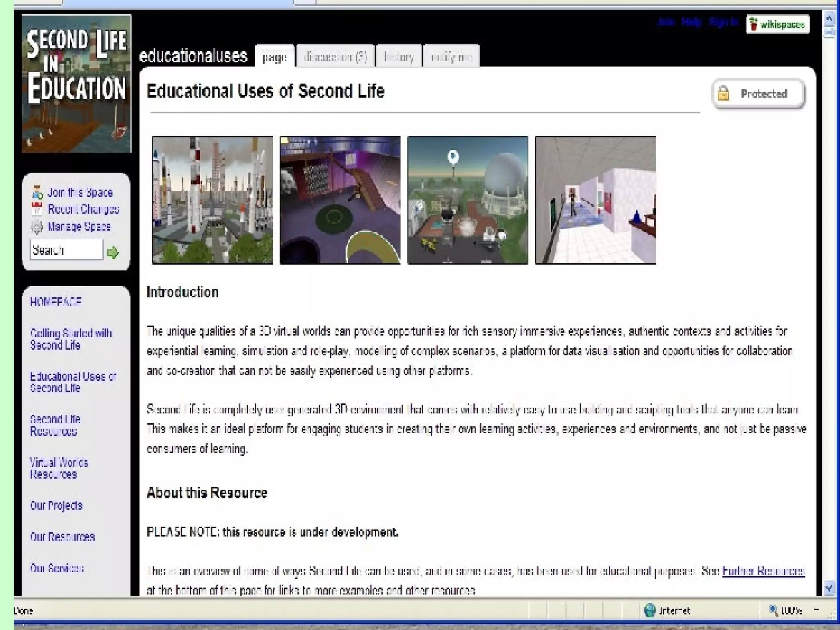The width and height of the screenshot is (840, 630).
Task: Click into the Search text field
Action: pos(66,250)
